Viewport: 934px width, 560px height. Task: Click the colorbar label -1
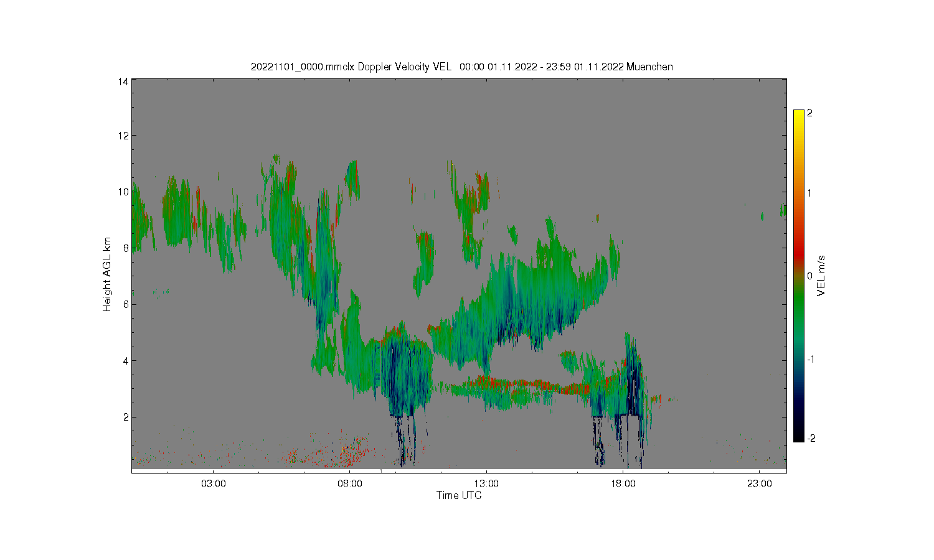tap(811, 360)
